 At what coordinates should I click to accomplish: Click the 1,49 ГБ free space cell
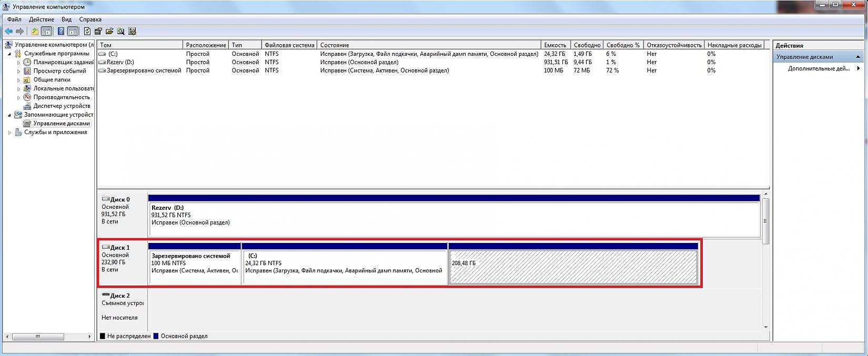(583, 54)
